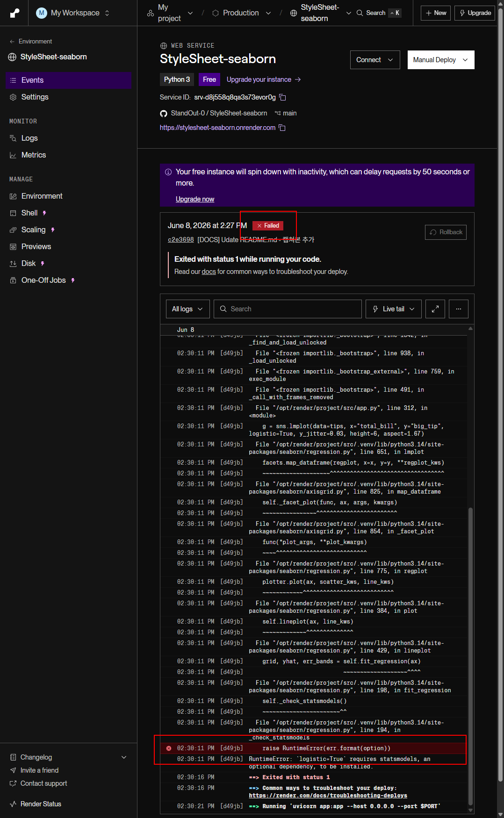This screenshot has width=504, height=818.
Task: Click the Settings gear icon
Action: click(x=13, y=97)
